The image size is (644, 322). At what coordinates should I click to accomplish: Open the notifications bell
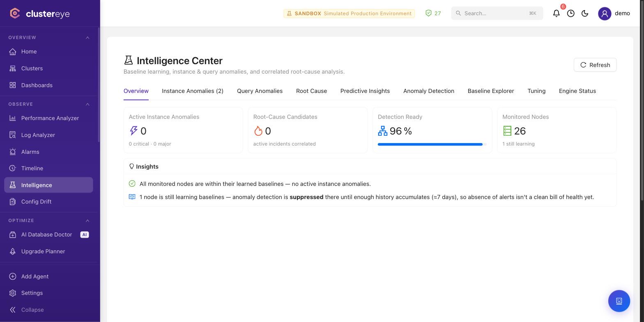click(x=557, y=13)
